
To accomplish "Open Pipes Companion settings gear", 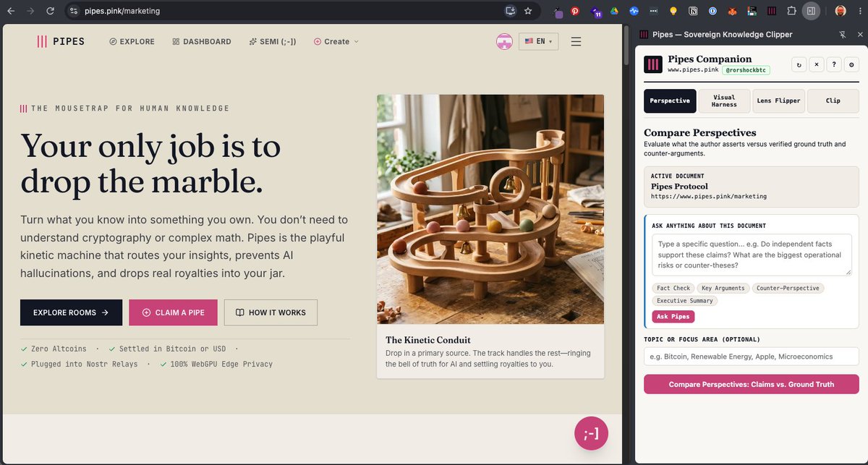I will tap(851, 64).
